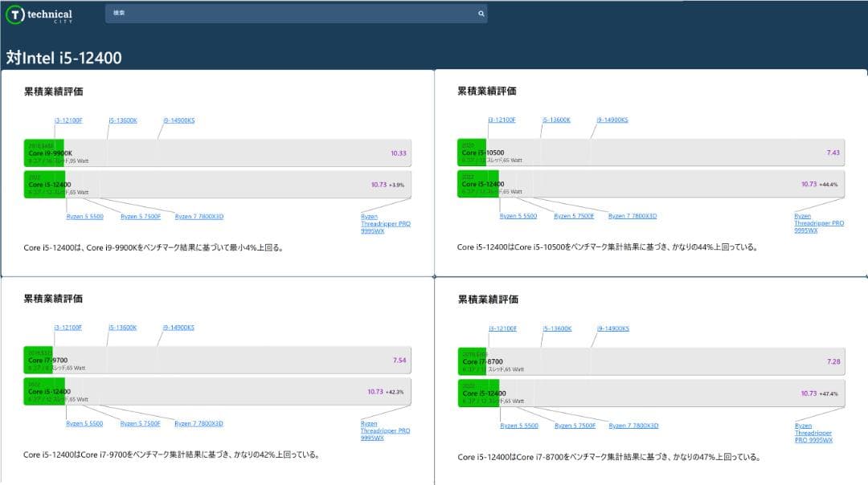Viewport: 868px width, 485px height.
Task: Click the Core i9-9900K green score bar
Action: point(44,153)
